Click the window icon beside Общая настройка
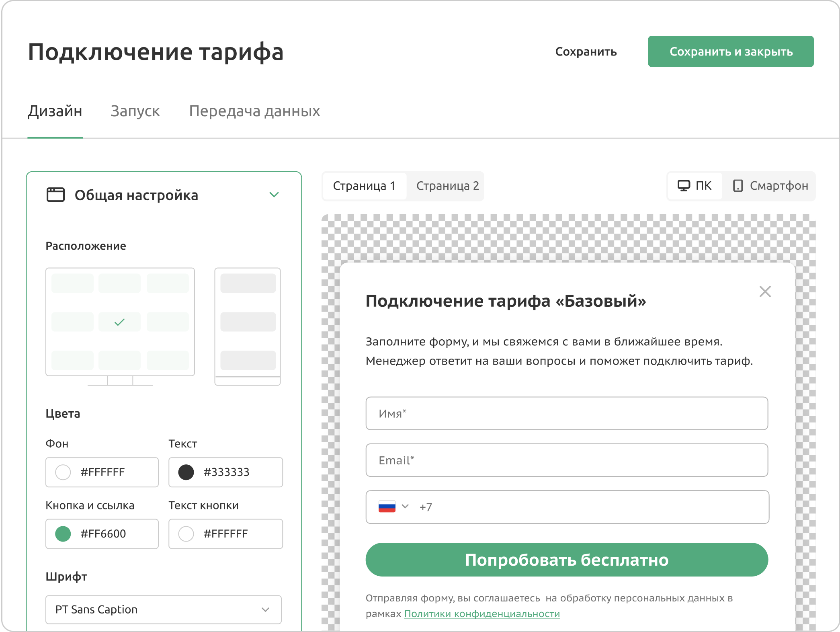The image size is (840, 632). pyautogui.click(x=55, y=195)
